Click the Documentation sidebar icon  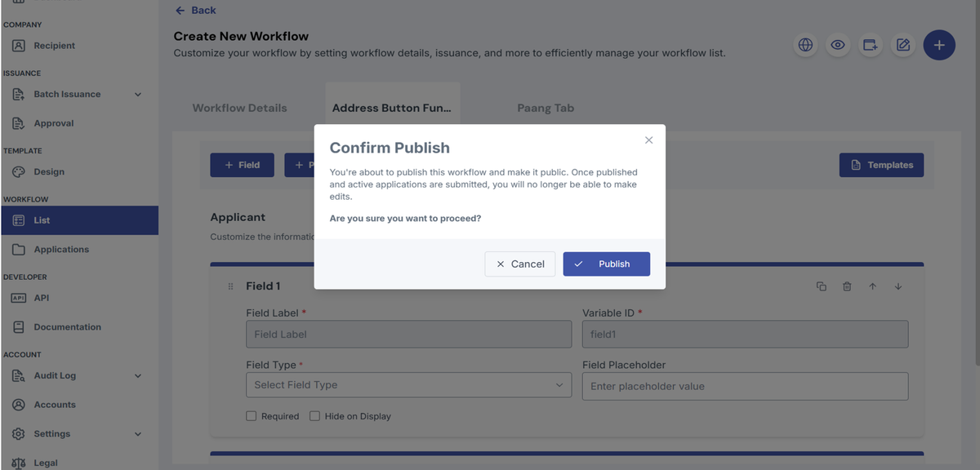click(x=18, y=326)
